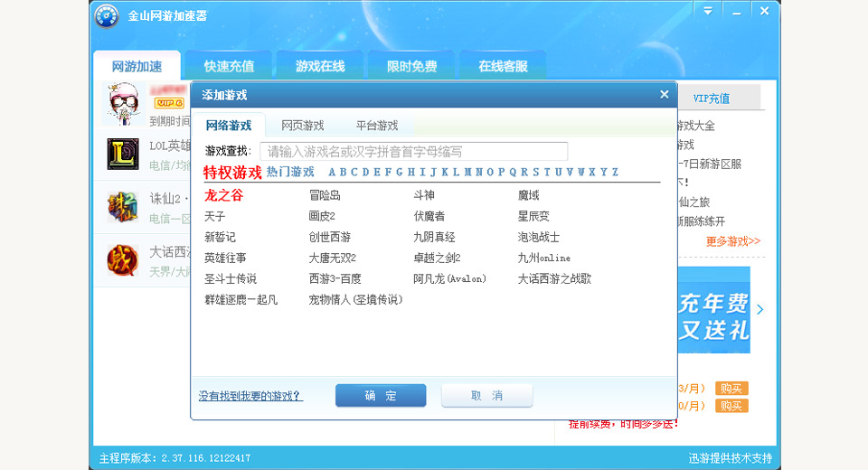The width and height of the screenshot is (868, 470).
Task: Select the game 卓越之剑2
Action: pyautogui.click(x=437, y=258)
